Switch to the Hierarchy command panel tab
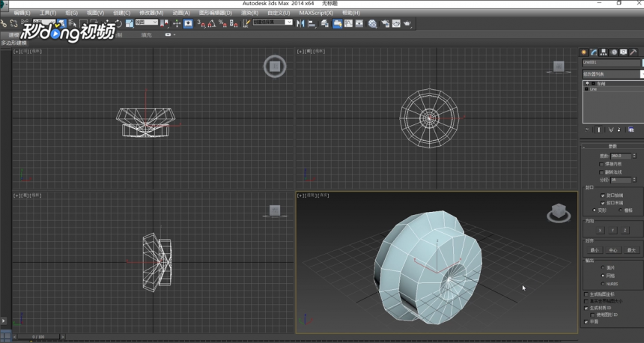 604,52
